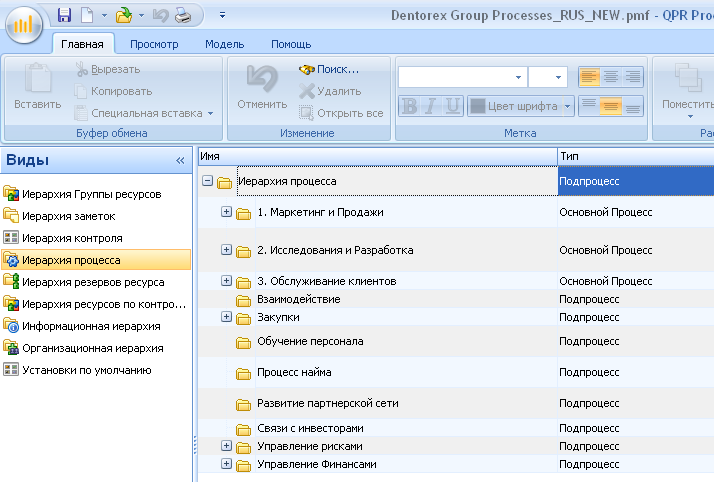Click the QPR application orb button
Screen dimensions: 714x482
24,24
